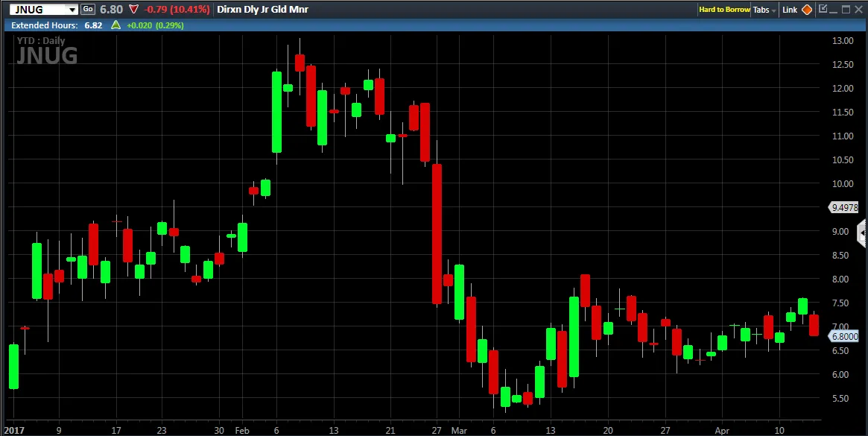Maximize the chart window

pos(846,9)
